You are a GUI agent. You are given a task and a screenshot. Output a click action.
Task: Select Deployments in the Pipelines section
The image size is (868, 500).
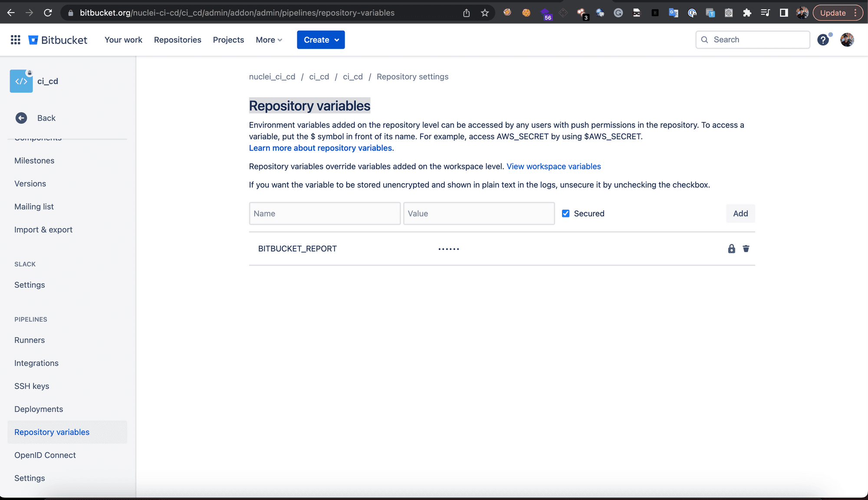tap(39, 409)
